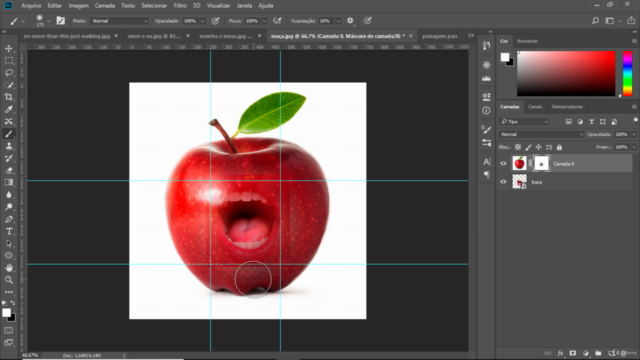Toggle airbrush build-up effect
The width and height of the screenshot is (640, 360).
point(277,21)
